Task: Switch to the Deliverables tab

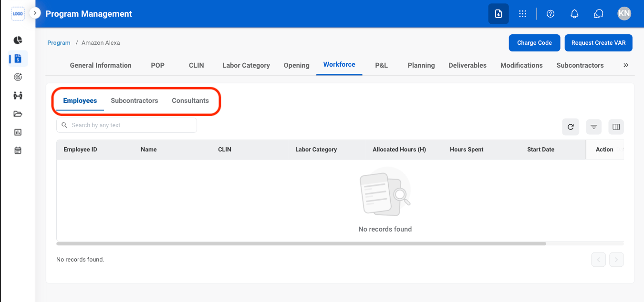Action: pos(467,65)
